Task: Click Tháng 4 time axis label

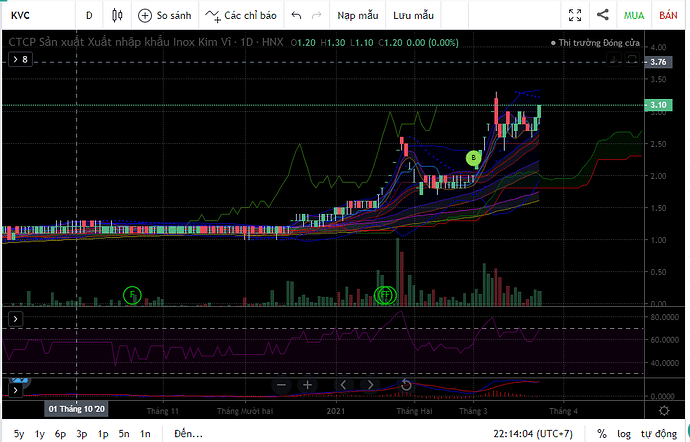Action: tap(563, 411)
